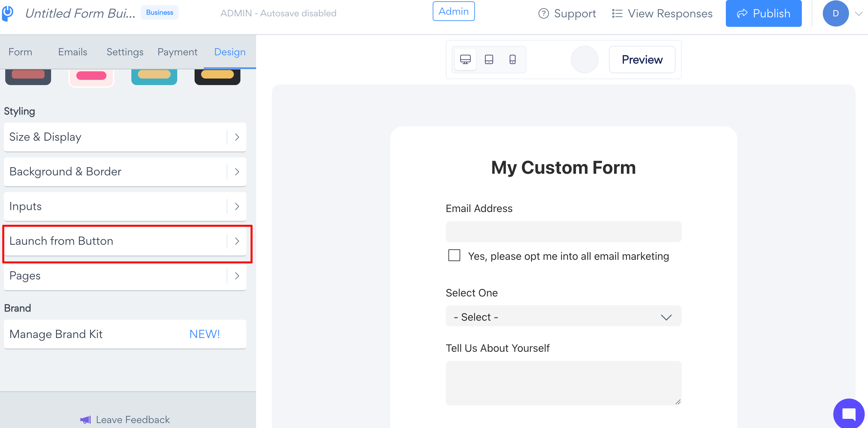Click the Email Address input field

[563, 232]
